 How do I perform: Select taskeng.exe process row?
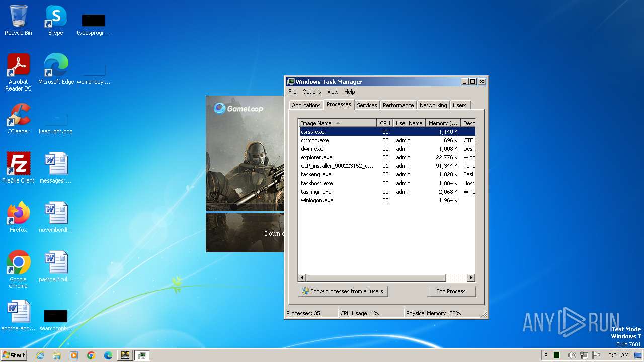[387, 174]
